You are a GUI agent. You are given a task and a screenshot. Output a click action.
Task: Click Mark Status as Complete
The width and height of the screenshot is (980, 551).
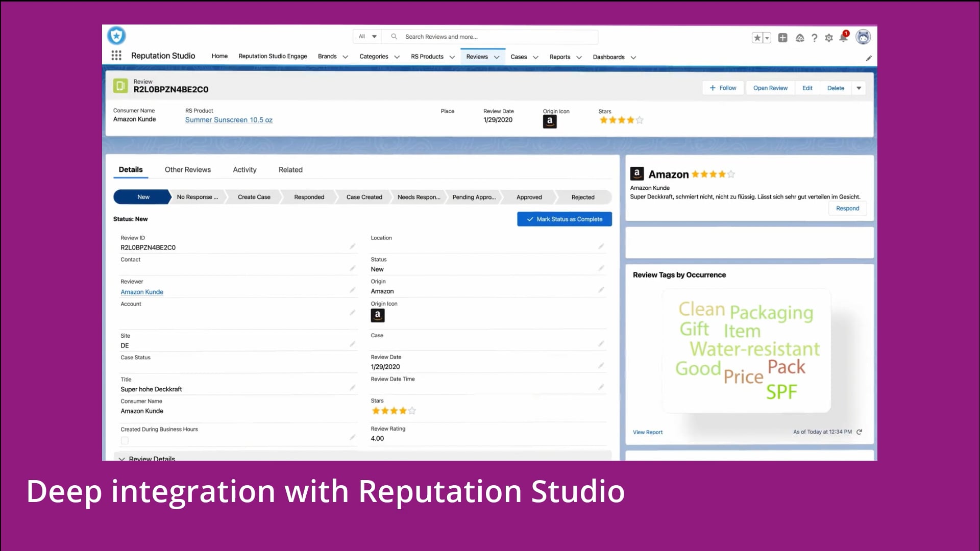pos(565,219)
